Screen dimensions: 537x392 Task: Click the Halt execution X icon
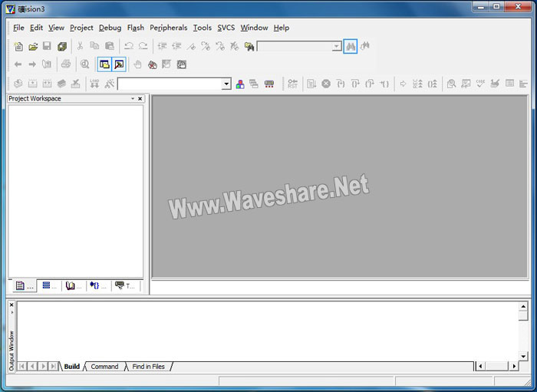326,84
